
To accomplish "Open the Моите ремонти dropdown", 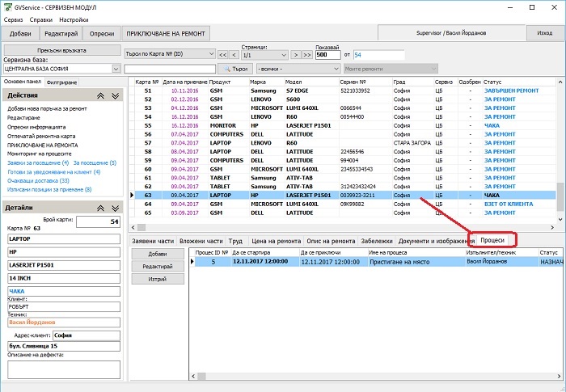I will [x=391, y=69].
